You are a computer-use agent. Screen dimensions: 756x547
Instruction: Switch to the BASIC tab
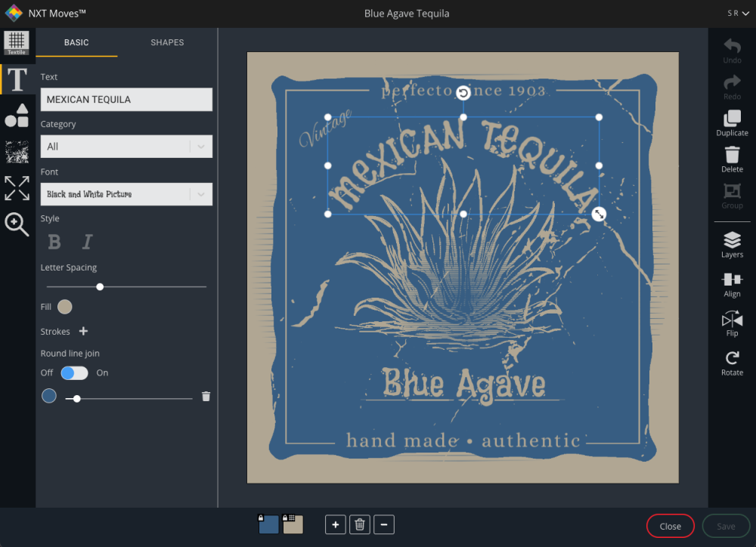(76, 42)
